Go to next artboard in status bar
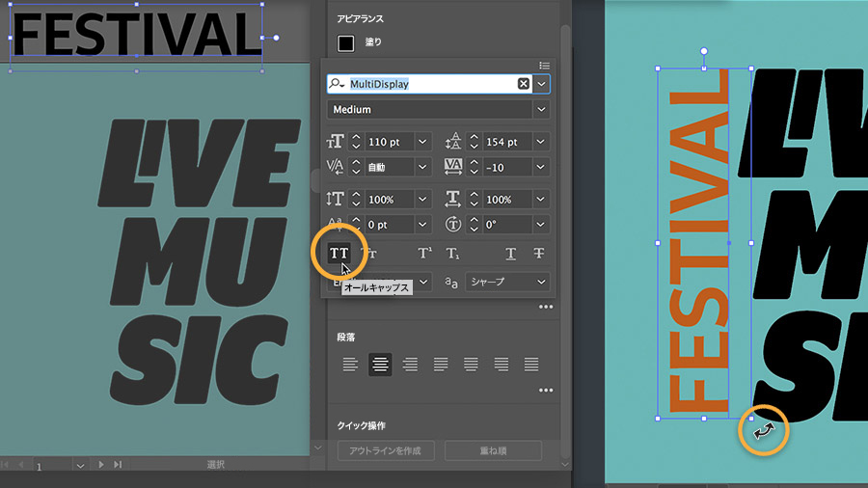 click(100, 465)
